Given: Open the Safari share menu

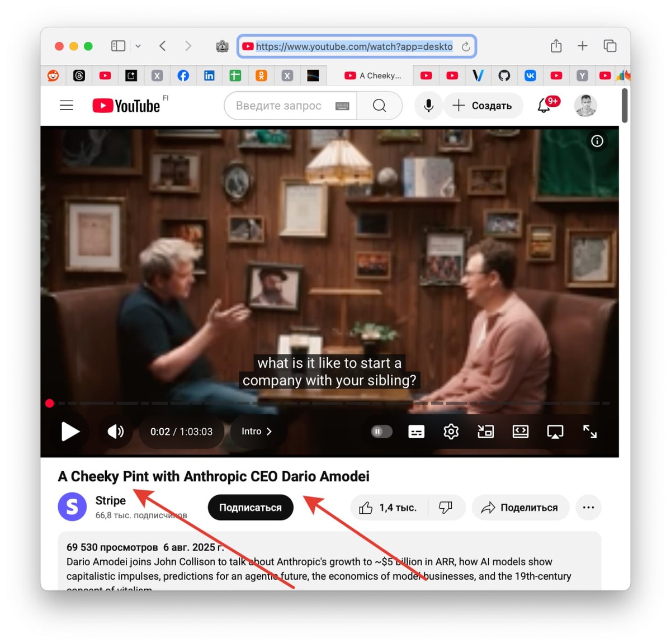Looking at the screenshot, I should point(556,46).
